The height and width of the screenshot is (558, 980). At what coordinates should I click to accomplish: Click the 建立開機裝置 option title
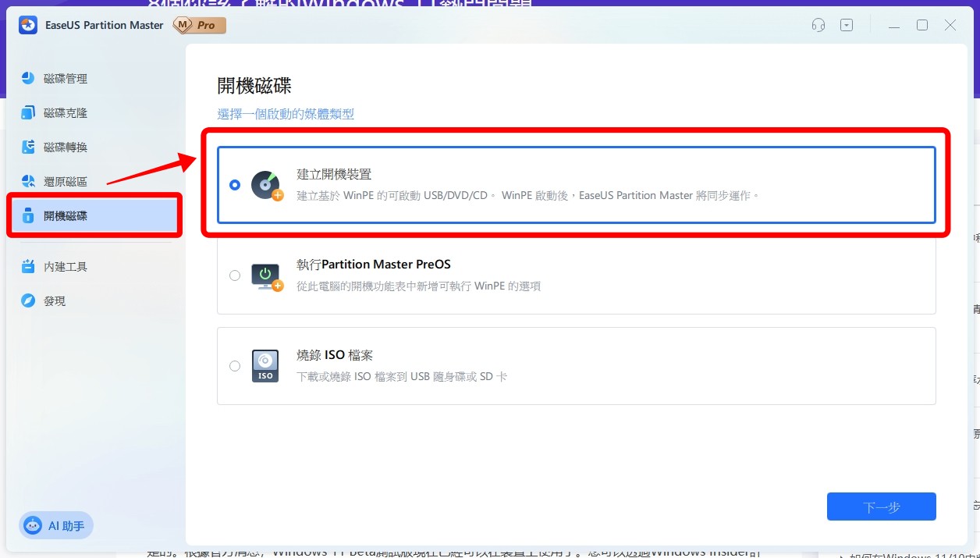pos(334,174)
